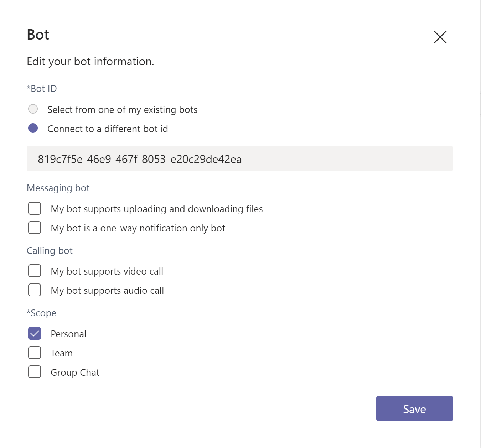Check the audio call support checkbox
Image resolution: width=481 pixels, height=448 pixels.
(35, 290)
